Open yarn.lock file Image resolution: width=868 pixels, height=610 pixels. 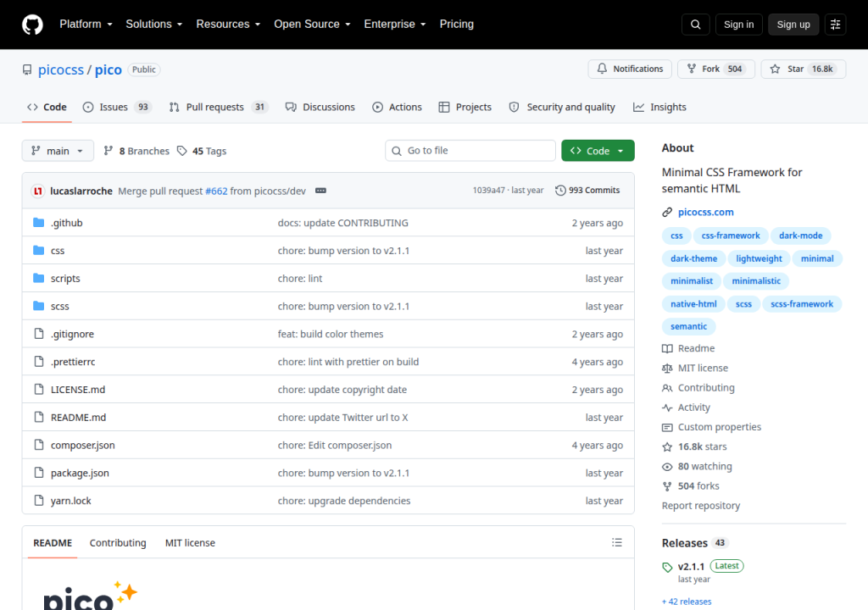(x=71, y=501)
